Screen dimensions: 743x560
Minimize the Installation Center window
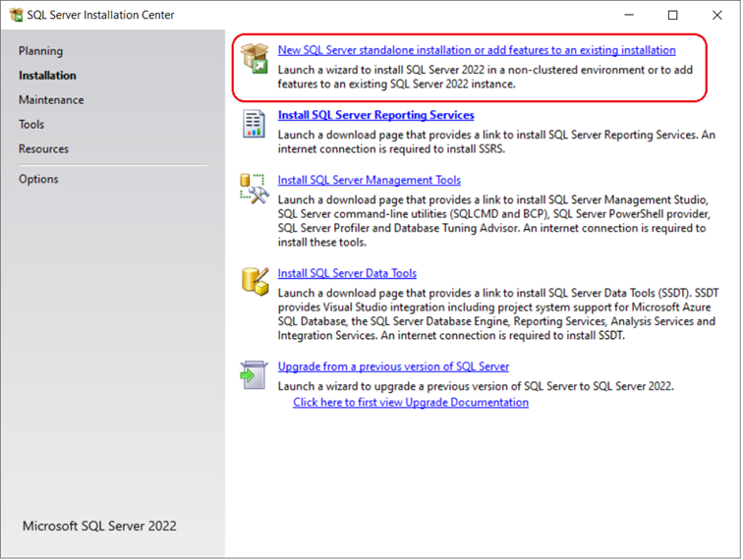pyautogui.click(x=629, y=15)
